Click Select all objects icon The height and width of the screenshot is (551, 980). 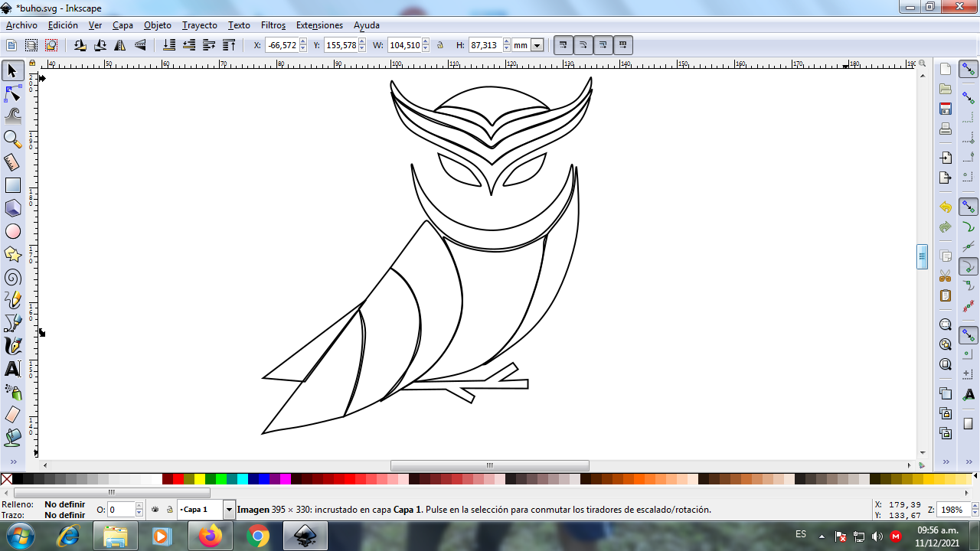11,45
